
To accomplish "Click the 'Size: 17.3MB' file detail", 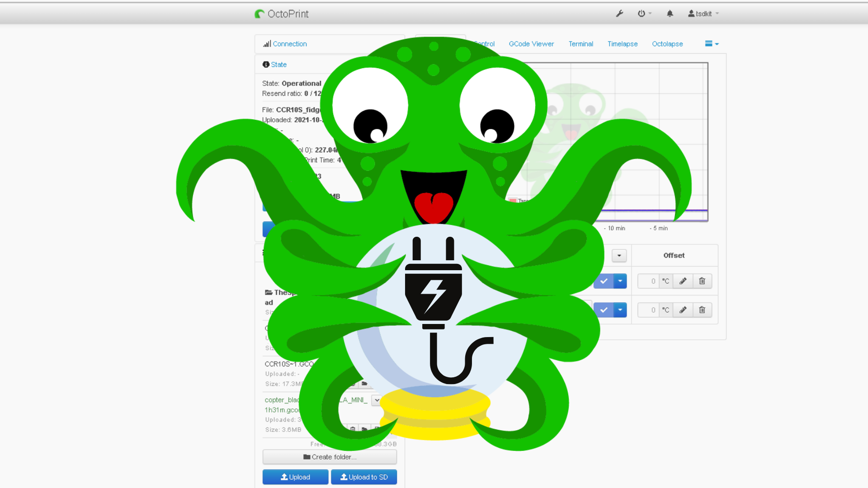I will (284, 384).
